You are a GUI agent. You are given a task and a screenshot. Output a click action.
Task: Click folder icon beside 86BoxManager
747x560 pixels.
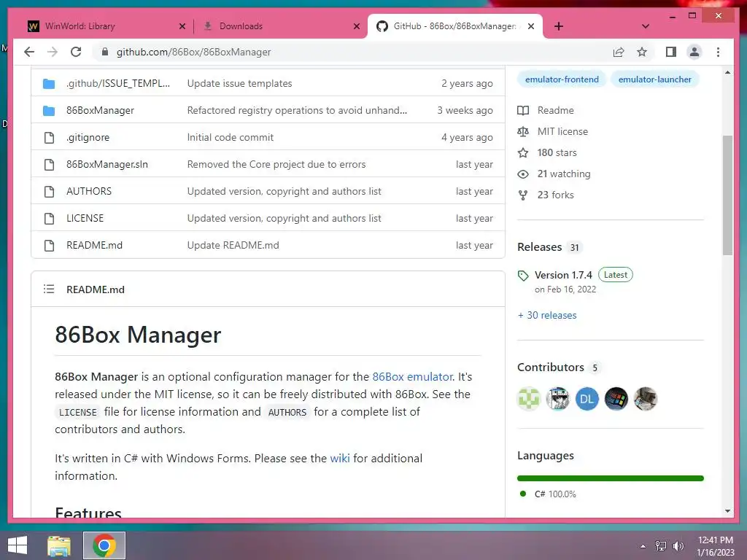click(x=49, y=111)
